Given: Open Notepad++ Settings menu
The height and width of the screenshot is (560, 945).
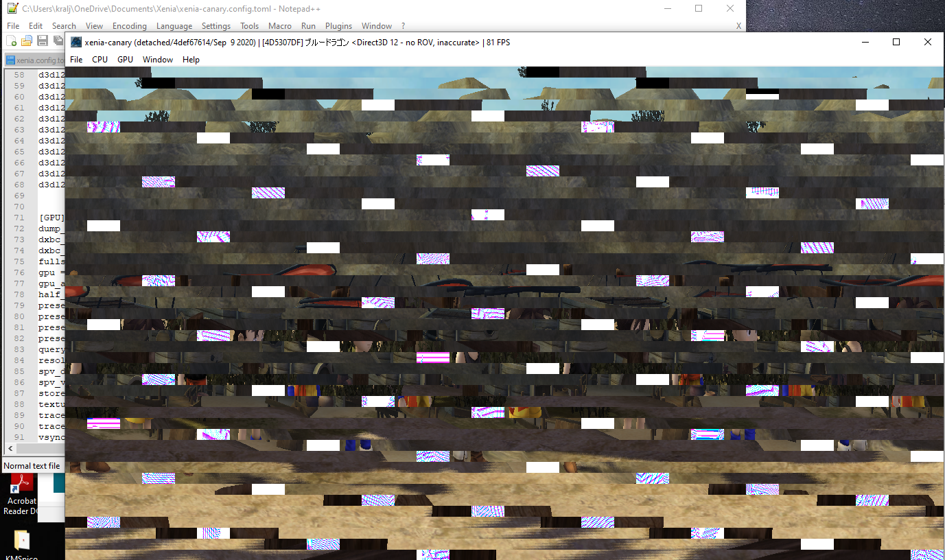Looking at the screenshot, I should [x=216, y=26].
